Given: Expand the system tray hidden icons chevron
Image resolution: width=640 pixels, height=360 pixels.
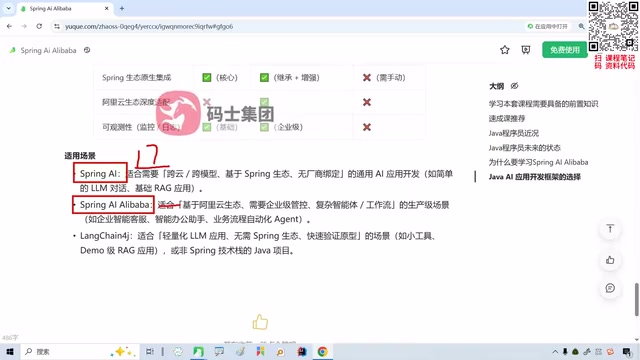Looking at the screenshot, I should pyautogui.click(x=555, y=351).
